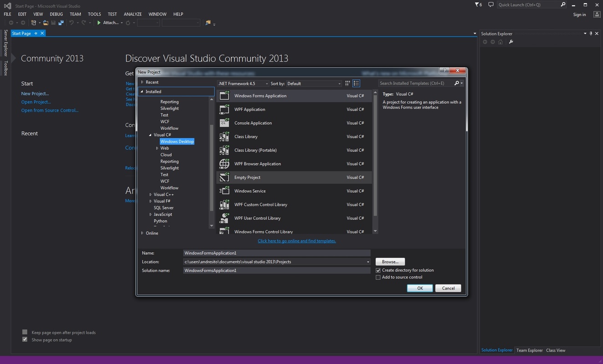Viewport: 603px width, 364px height.
Task: Close the Start Page tab
Action: click(x=42, y=33)
